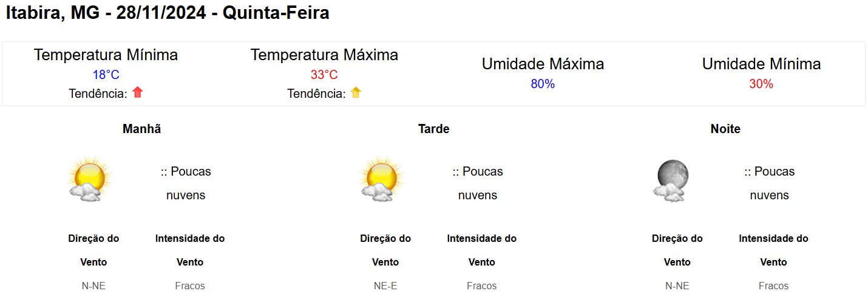
Task: Click the red minimum temperature trend arrow
Action: [x=138, y=92]
